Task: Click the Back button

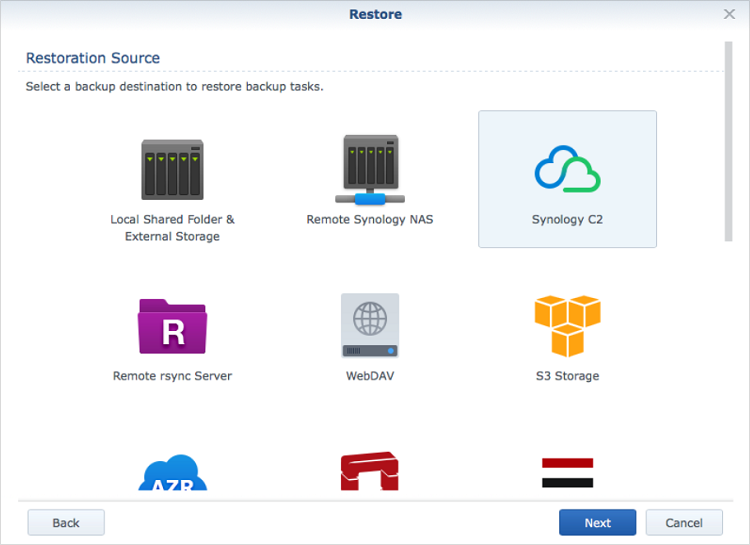Action: (x=66, y=523)
